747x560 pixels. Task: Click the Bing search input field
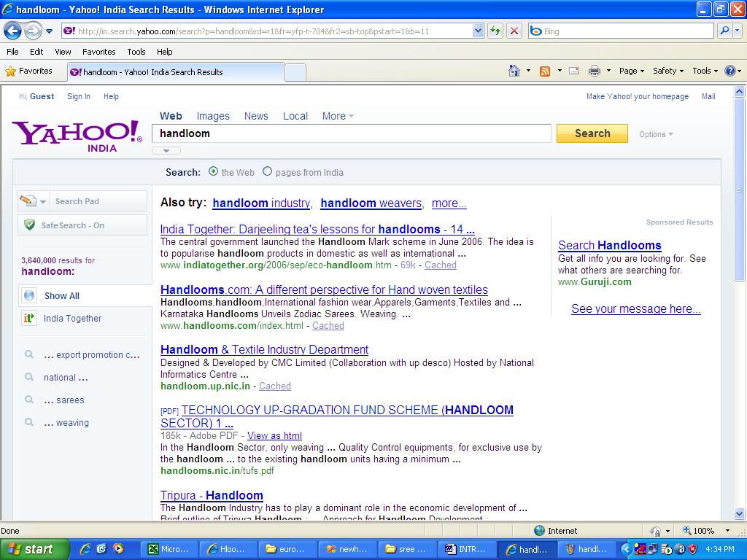pos(622,31)
